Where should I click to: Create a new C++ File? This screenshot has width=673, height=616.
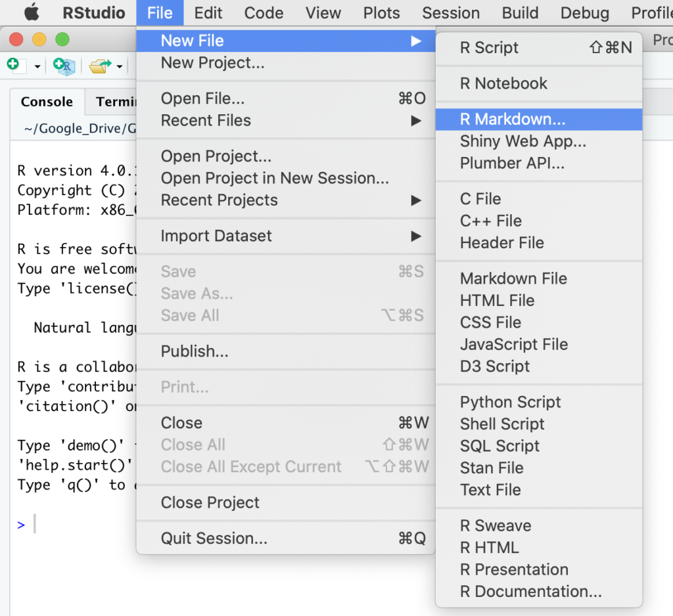pyautogui.click(x=539, y=221)
